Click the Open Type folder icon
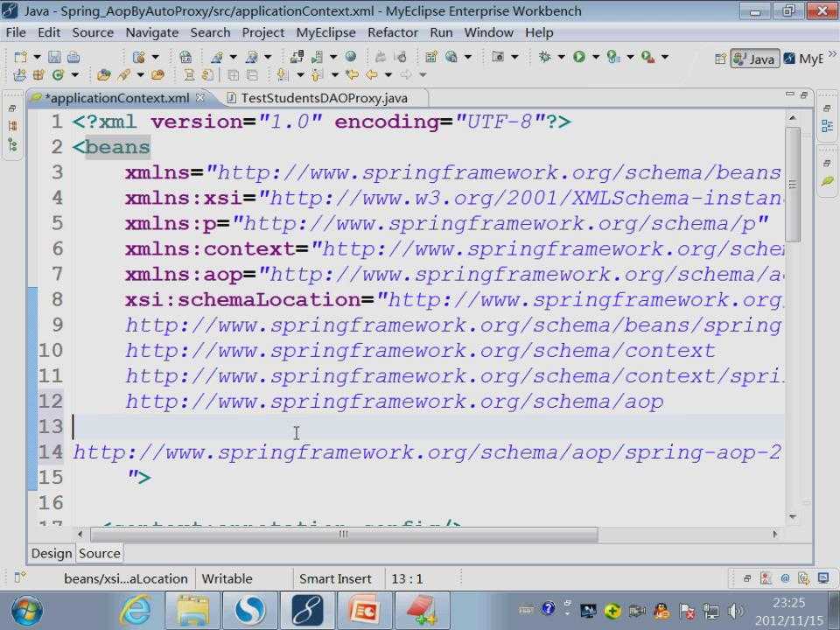Viewport: 840px width, 630px height. tap(104, 75)
